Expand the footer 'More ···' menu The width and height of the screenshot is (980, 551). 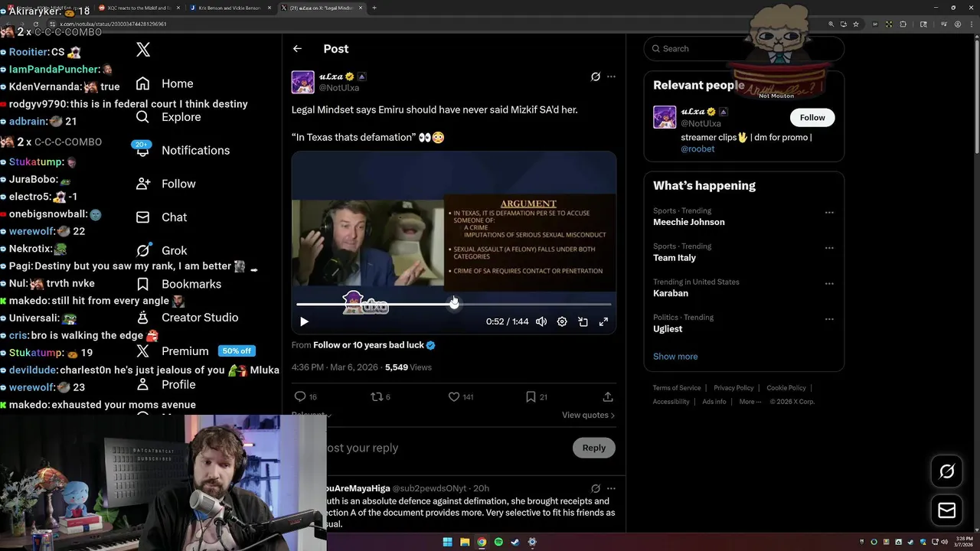pos(750,402)
